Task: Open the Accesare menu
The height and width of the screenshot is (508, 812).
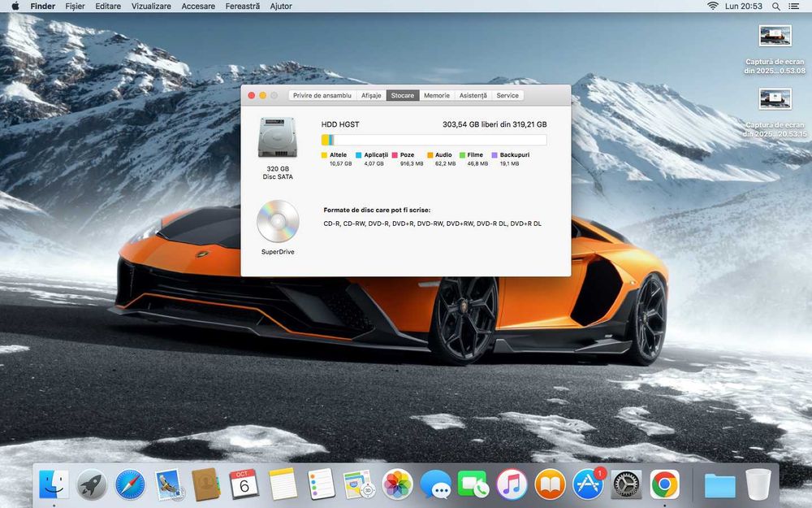Action: click(198, 7)
